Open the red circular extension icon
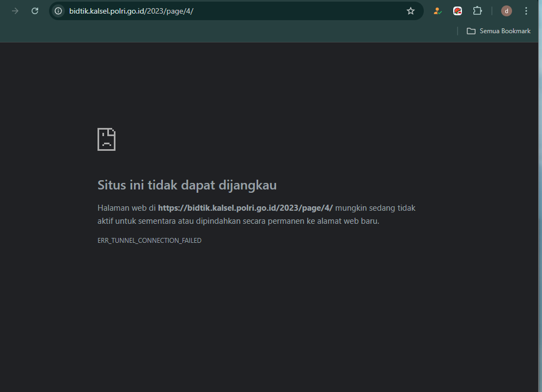Image resolution: width=542 pixels, height=392 pixels. pyautogui.click(x=458, y=11)
